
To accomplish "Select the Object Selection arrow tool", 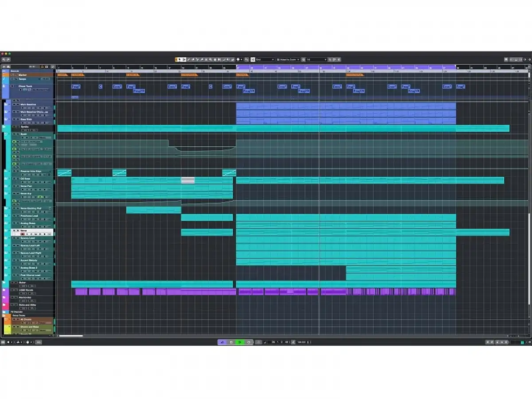I will click(180, 59).
